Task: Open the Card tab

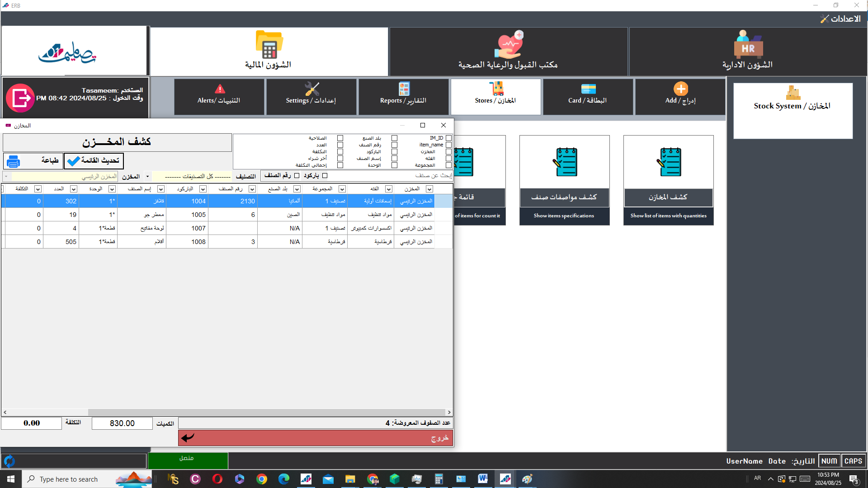Action: click(x=588, y=97)
